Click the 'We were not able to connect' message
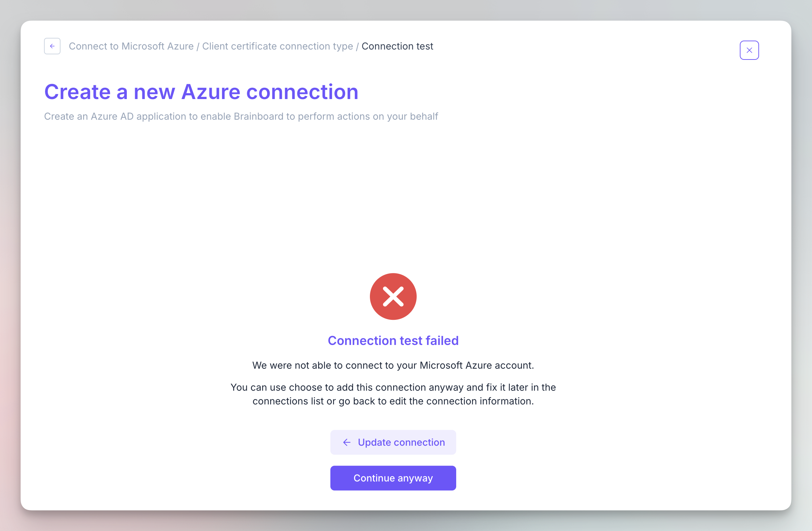This screenshot has height=531, width=812. [393, 365]
